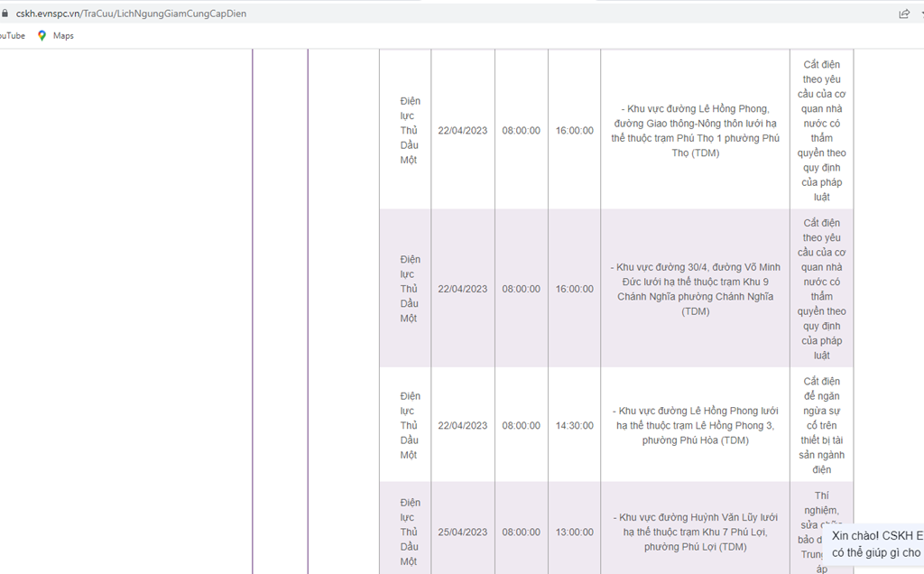Select the Khu 9 Chánh Nghĩa area description
The width and height of the screenshot is (924, 574).
695,289
